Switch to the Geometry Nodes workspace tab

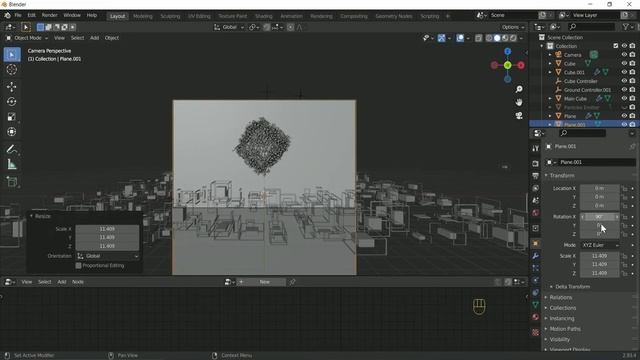[394, 16]
